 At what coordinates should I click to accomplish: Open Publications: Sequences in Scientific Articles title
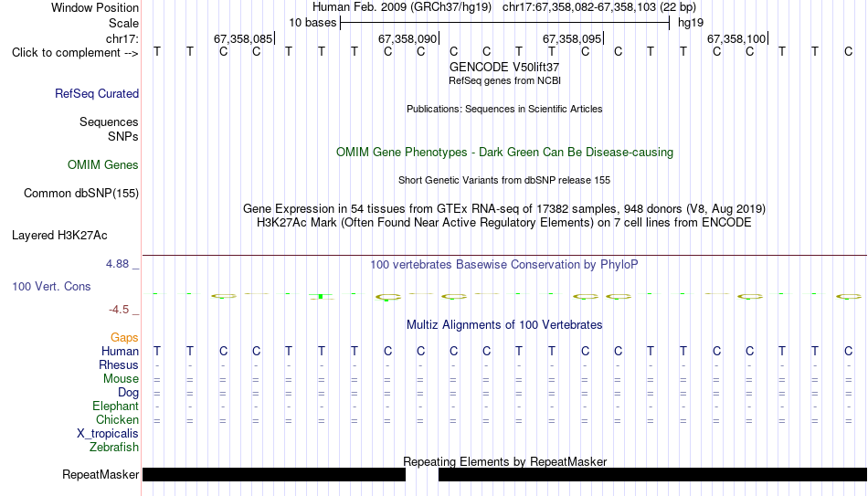point(504,109)
